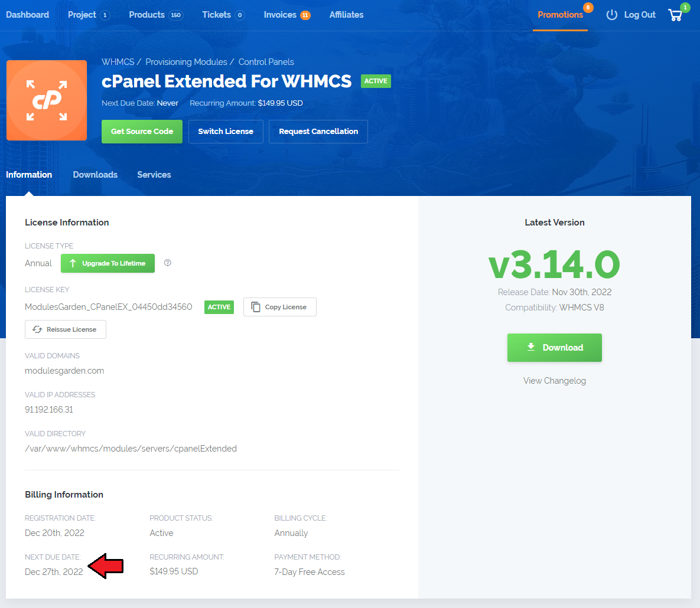Click the Reissue License refresh icon
700x608 pixels.
[37, 329]
